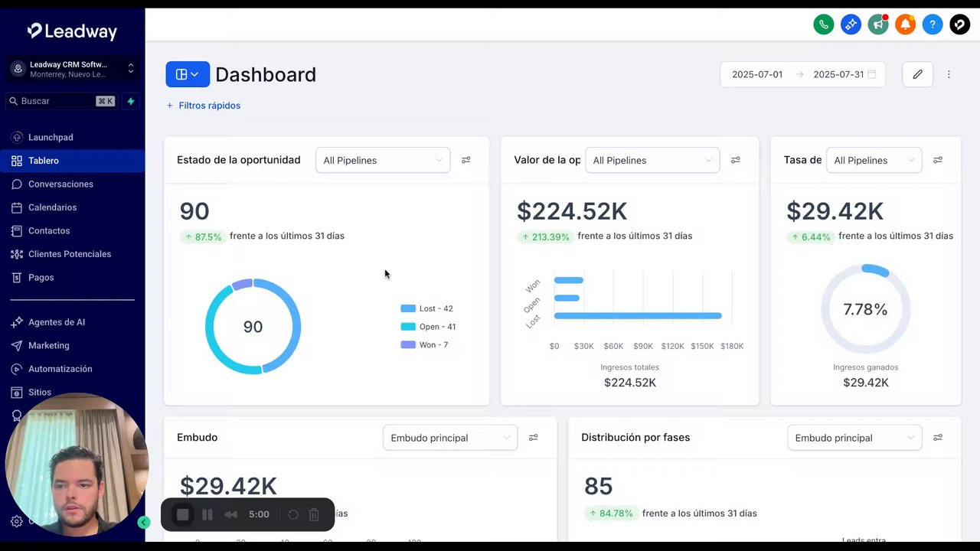Open dashboard switcher blue dropdown button
The height and width of the screenshot is (551, 980).
click(x=188, y=74)
